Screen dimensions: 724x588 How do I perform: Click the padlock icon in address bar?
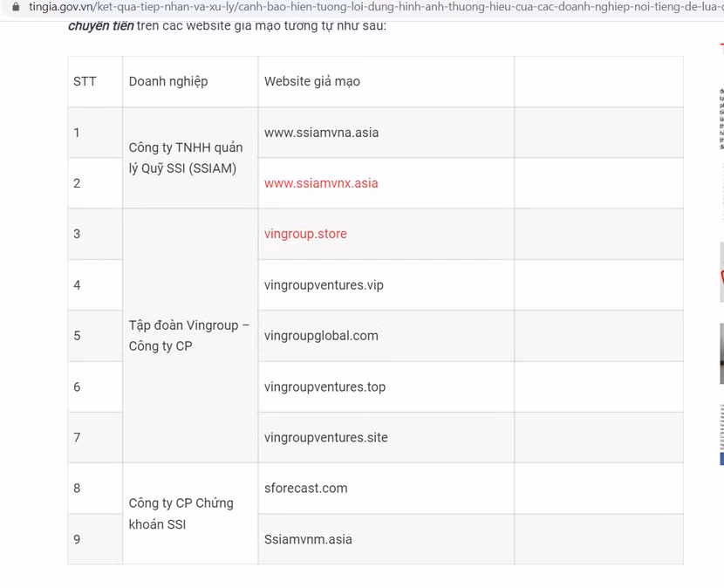point(16,7)
